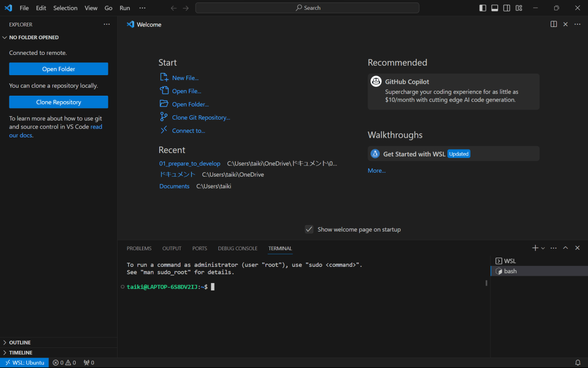The height and width of the screenshot is (368, 588).
Task: Expand the Timeline section
Action: tap(59, 352)
